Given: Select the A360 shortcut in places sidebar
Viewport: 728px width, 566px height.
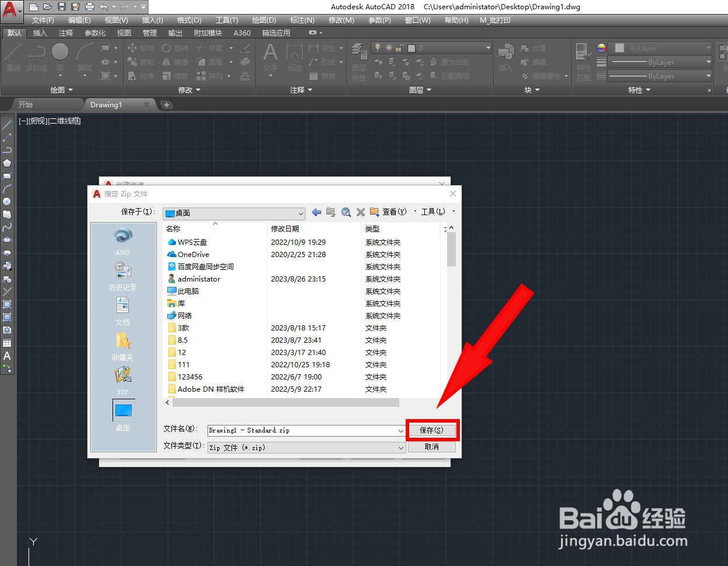Looking at the screenshot, I should point(122,241).
